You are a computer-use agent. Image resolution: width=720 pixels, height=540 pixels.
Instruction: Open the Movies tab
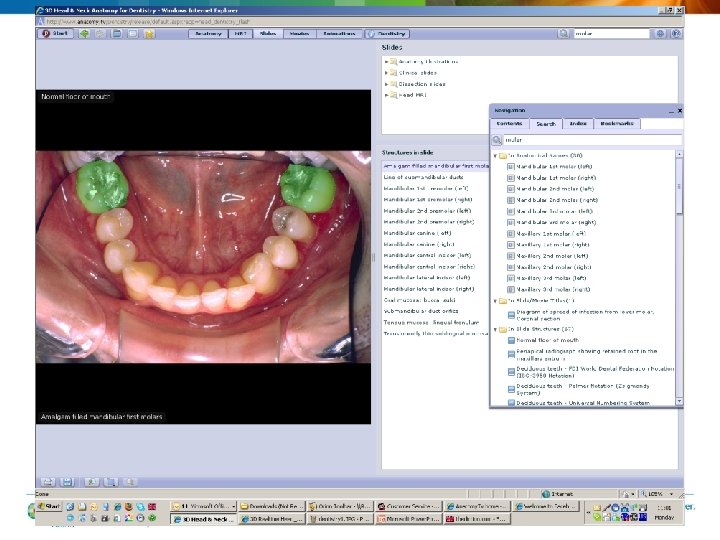[x=299, y=34]
